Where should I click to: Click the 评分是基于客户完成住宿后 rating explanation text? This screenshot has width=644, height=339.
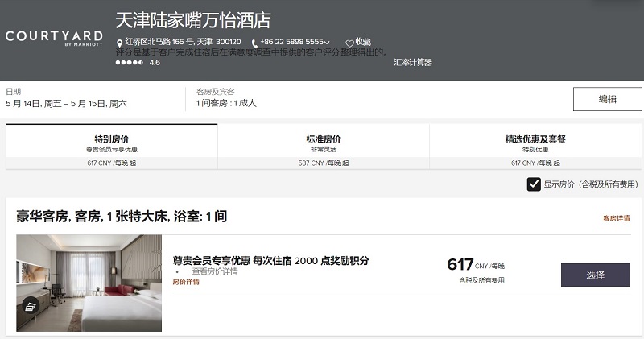pyautogui.click(x=252, y=52)
